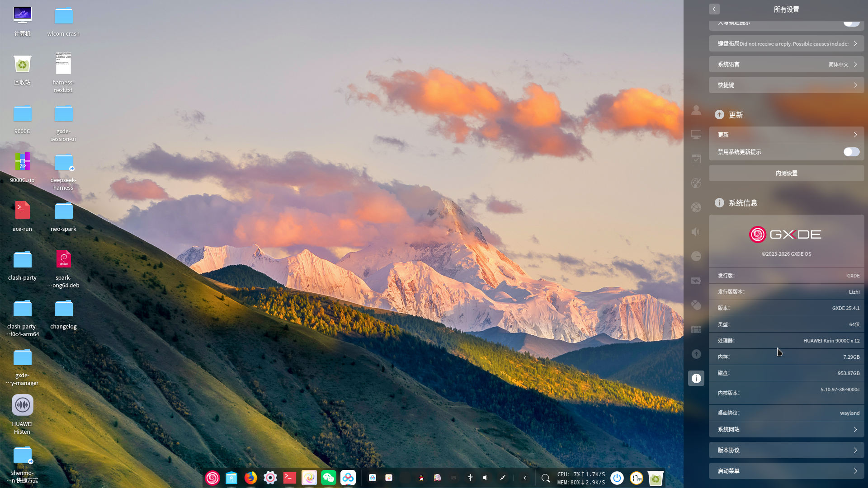Expand the 版本协议 row

[x=787, y=450]
